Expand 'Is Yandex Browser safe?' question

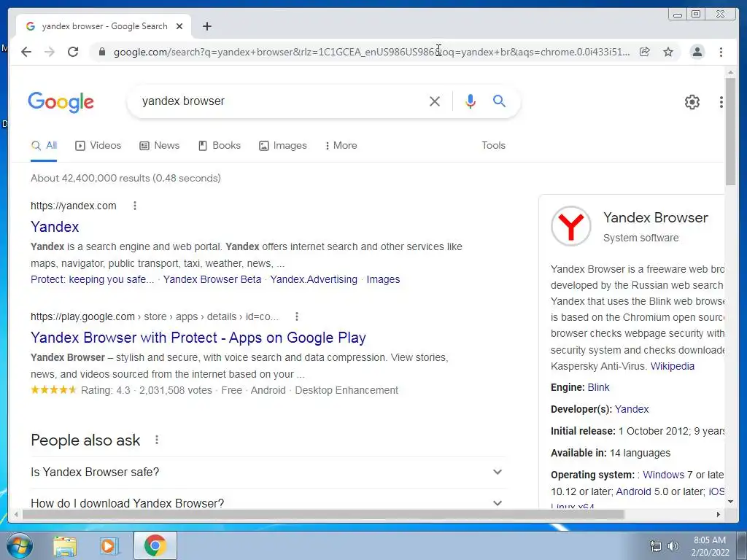(x=268, y=472)
